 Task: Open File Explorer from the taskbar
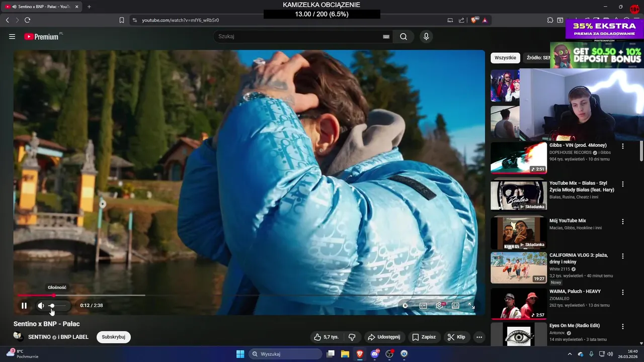pos(345,354)
